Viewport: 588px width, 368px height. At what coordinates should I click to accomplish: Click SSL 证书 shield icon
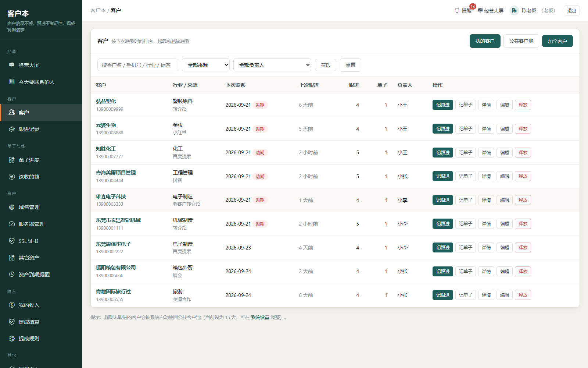point(12,241)
